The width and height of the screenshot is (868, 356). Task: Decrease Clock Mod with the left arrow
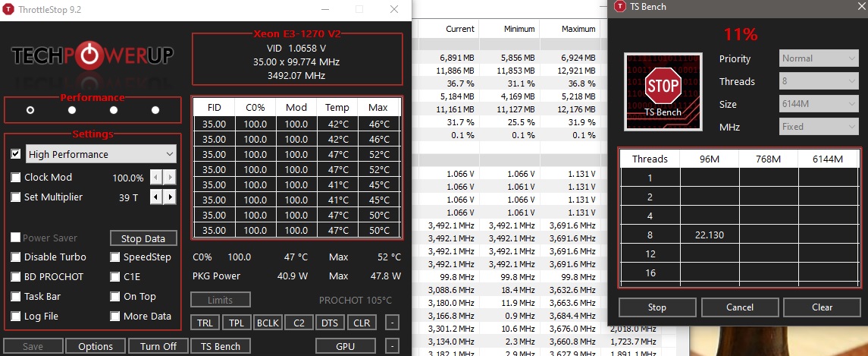tap(157, 178)
